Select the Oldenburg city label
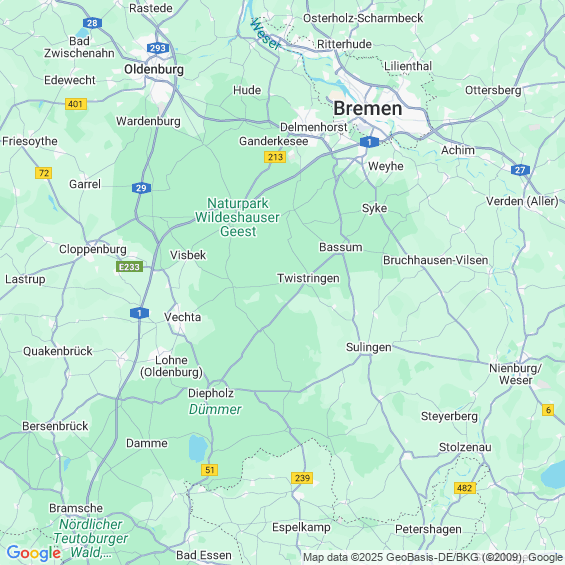The width and height of the screenshot is (565, 565). click(154, 69)
